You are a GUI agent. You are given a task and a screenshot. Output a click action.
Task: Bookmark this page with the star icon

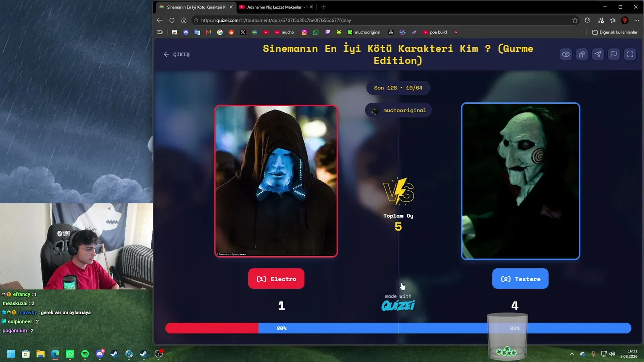click(575, 20)
